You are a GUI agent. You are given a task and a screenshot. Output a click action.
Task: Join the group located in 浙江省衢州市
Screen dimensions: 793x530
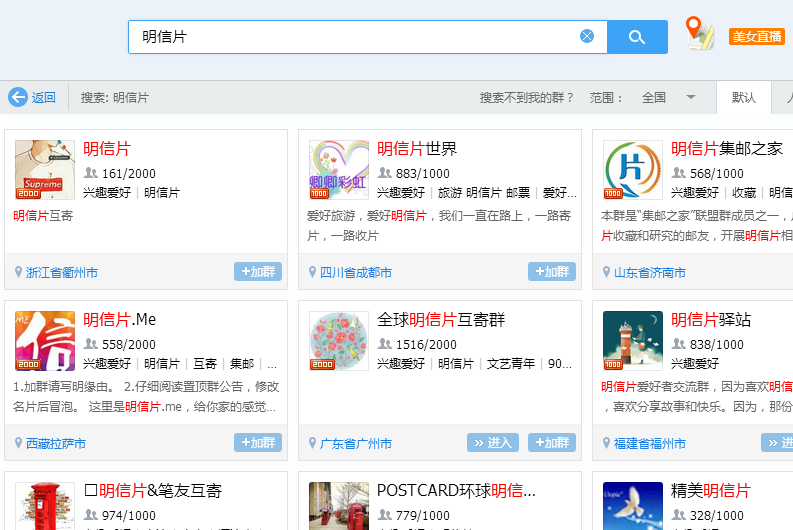click(258, 272)
